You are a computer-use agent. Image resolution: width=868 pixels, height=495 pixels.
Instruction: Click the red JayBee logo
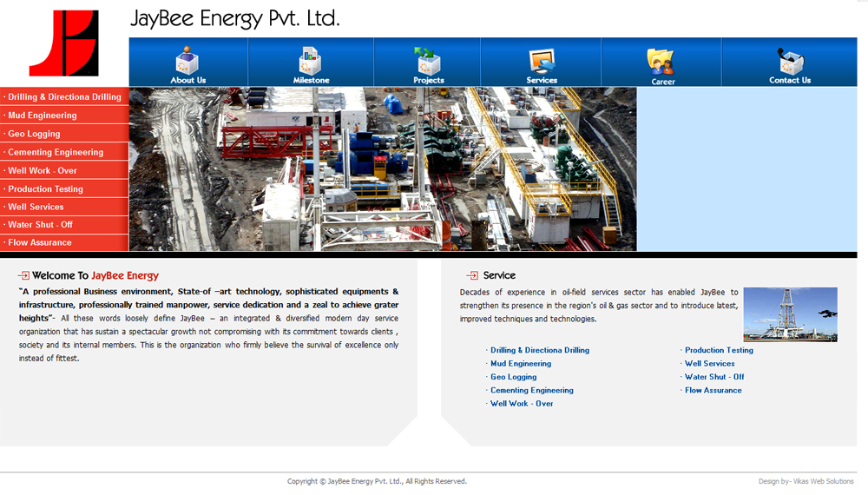pyautogui.click(x=64, y=43)
